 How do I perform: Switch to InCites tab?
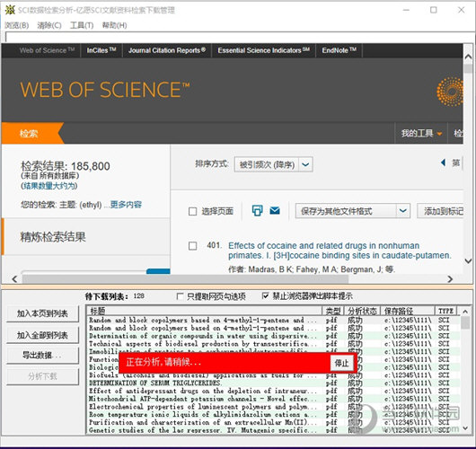tap(101, 50)
